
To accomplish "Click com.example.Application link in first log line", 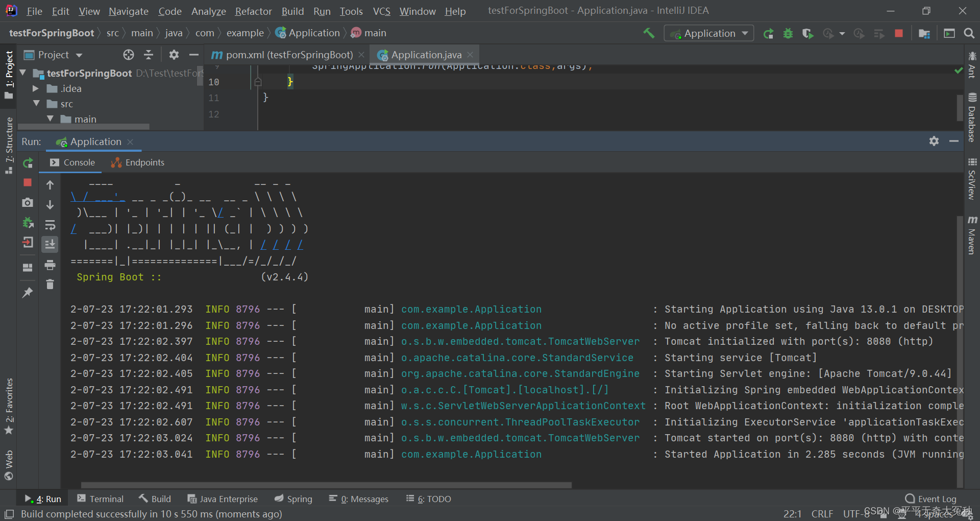I will pyautogui.click(x=471, y=309).
